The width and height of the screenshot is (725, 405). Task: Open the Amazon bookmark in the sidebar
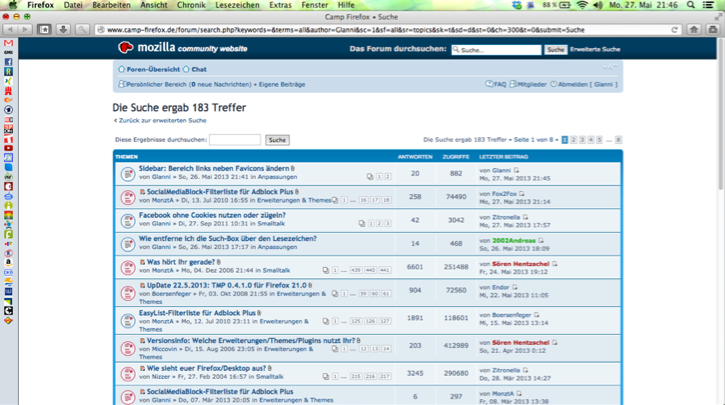[x=8, y=262]
